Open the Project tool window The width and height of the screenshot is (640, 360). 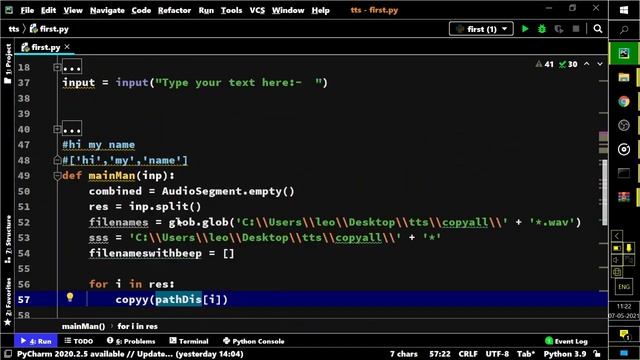(8, 64)
